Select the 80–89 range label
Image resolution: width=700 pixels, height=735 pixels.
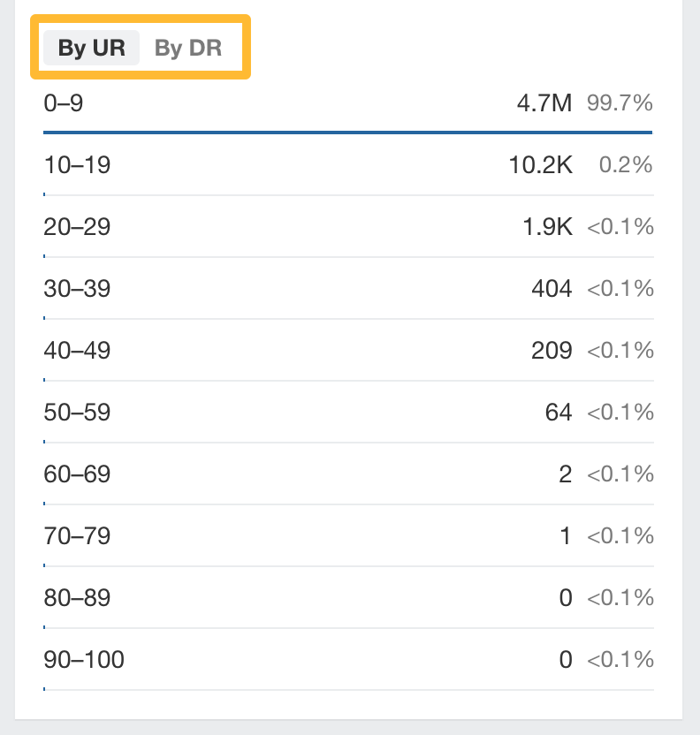tap(77, 598)
